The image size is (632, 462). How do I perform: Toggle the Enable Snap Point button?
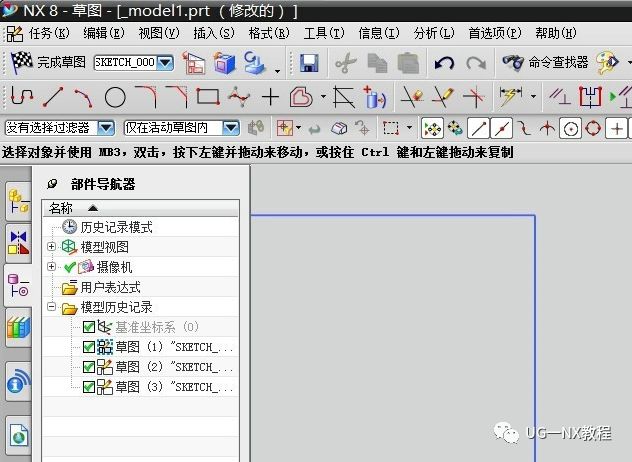coord(432,129)
